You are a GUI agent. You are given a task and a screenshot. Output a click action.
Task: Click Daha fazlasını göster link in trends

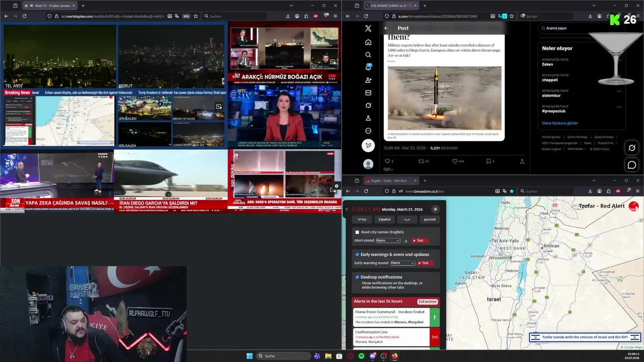coord(560,123)
